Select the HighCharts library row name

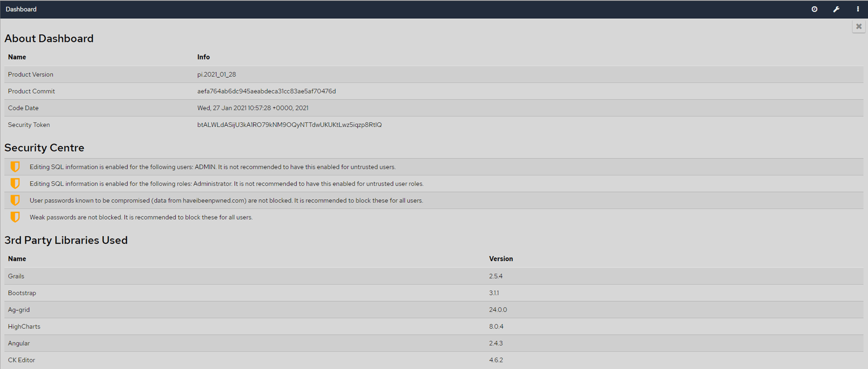[x=24, y=326]
